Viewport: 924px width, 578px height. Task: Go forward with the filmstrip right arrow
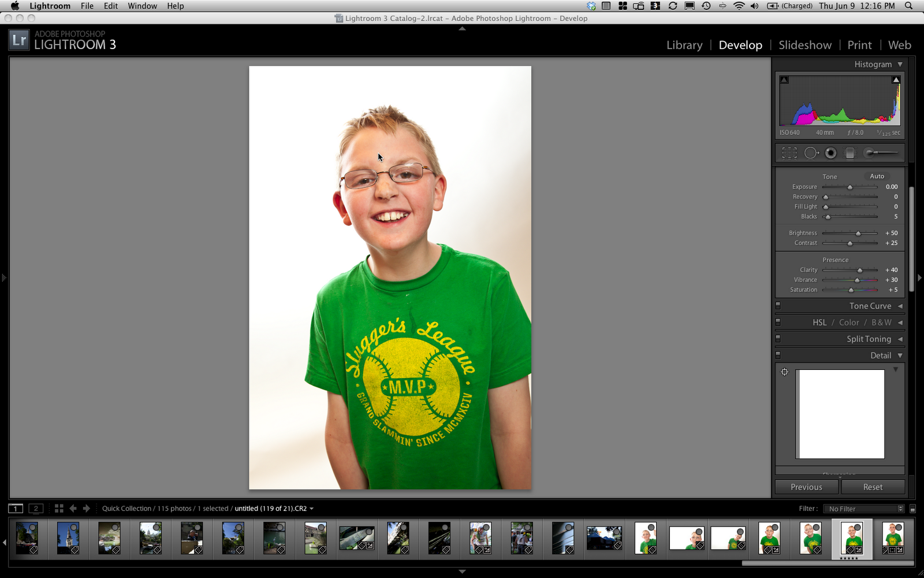coord(87,509)
